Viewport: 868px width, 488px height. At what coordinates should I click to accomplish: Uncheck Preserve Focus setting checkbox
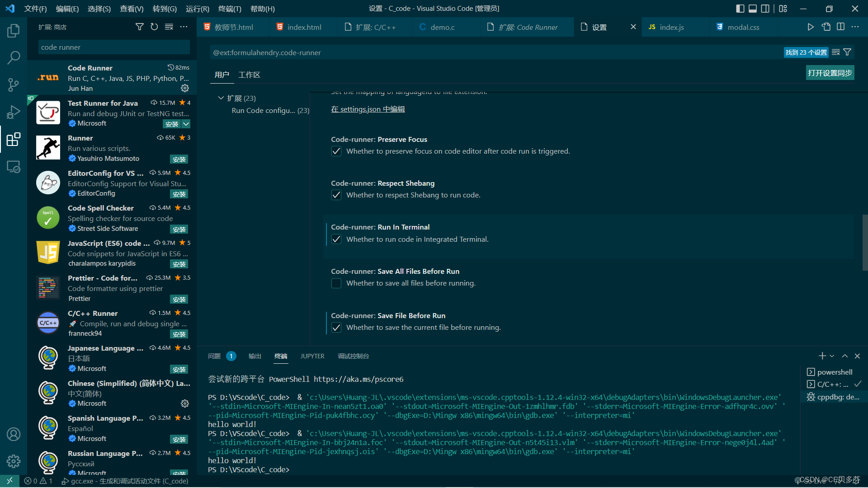(336, 151)
